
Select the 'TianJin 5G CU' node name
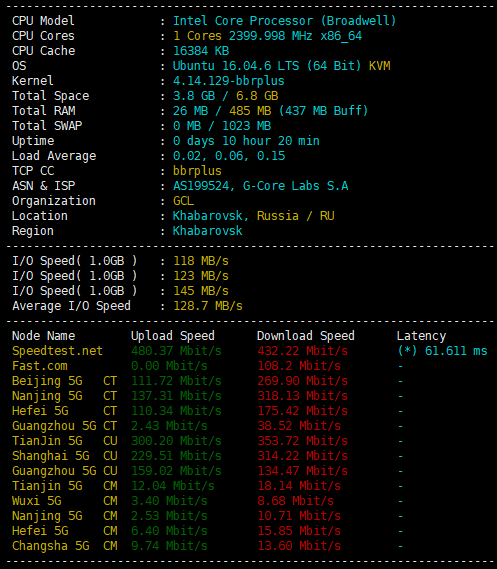click(x=65, y=441)
